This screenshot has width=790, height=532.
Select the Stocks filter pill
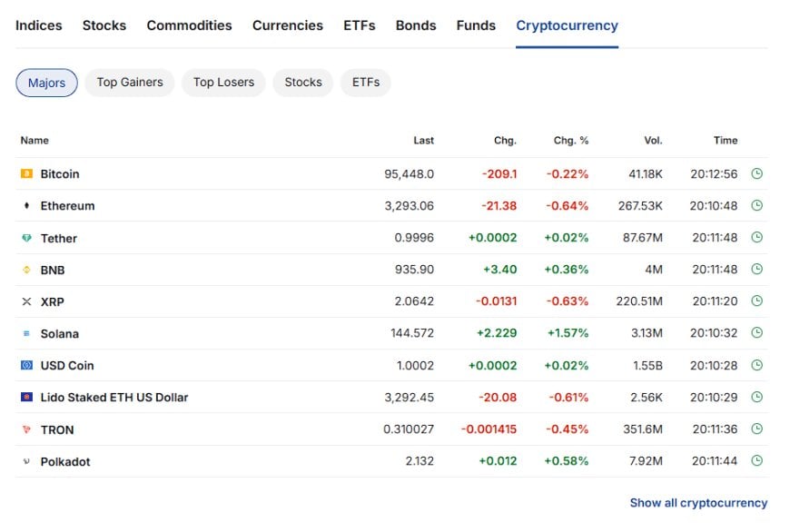click(x=302, y=83)
